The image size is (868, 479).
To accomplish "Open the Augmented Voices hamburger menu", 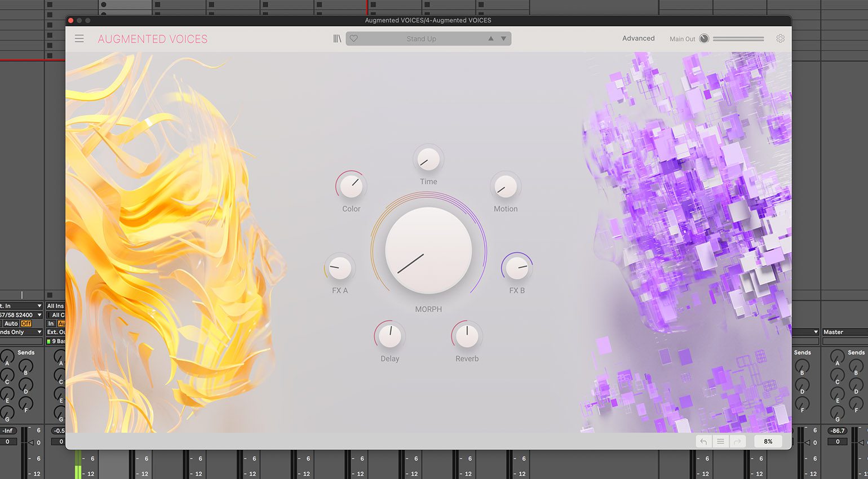I will coord(79,39).
